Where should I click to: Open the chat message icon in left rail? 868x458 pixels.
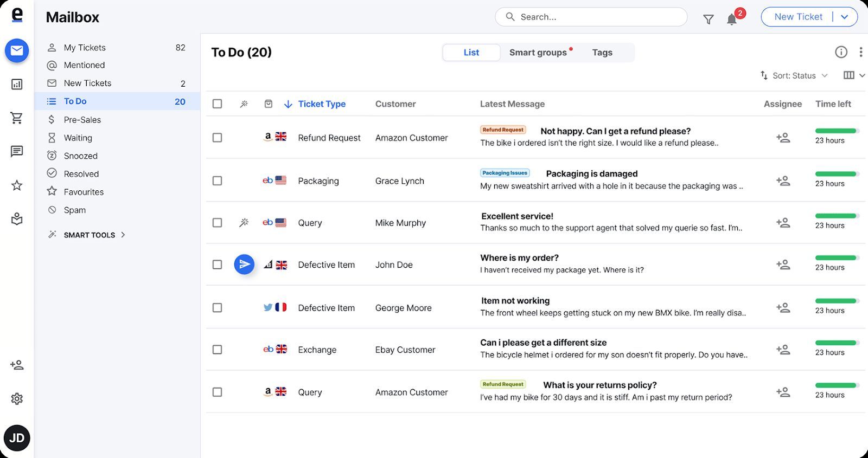pyautogui.click(x=17, y=151)
